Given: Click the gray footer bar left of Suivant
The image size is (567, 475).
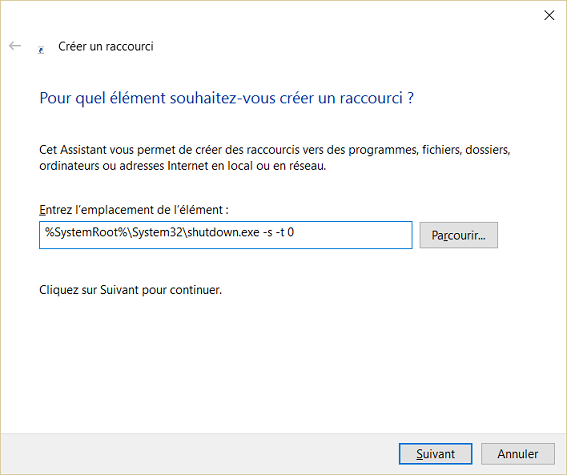Looking at the screenshot, I should pyautogui.click(x=199, y=454).
